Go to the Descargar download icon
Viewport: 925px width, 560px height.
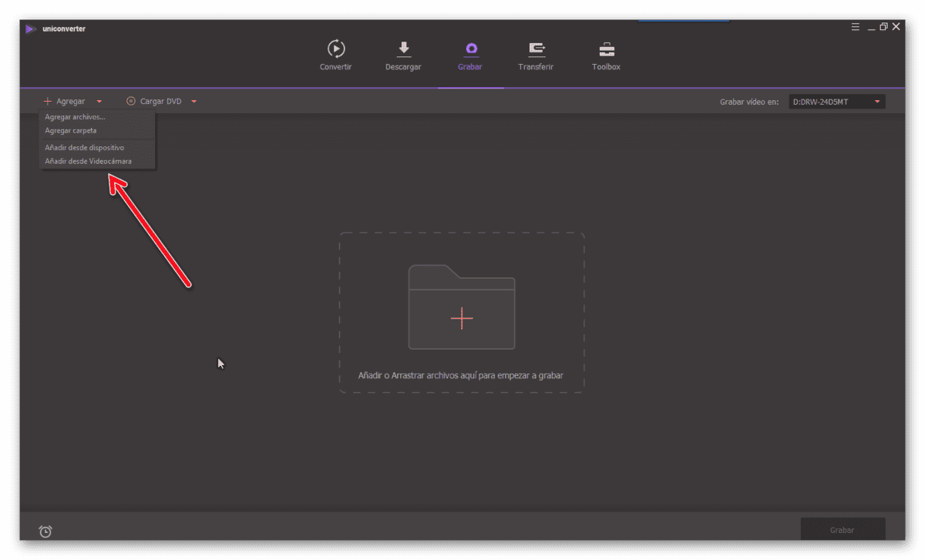(x=403, y=49)
